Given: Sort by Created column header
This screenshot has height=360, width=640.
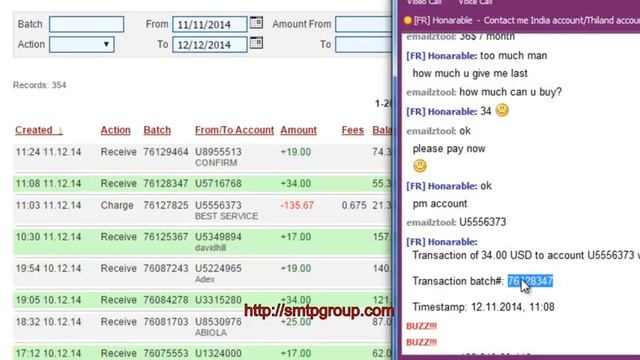Looking at the screenshot, I should point(39,130).
